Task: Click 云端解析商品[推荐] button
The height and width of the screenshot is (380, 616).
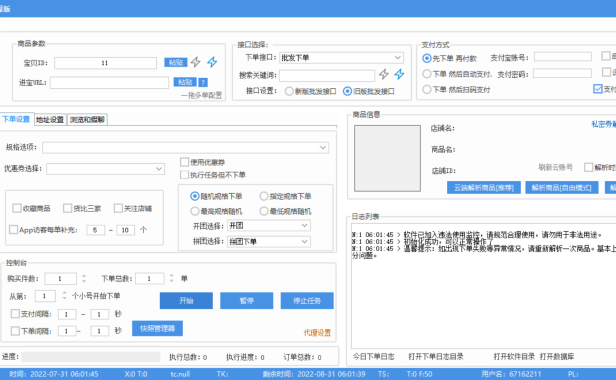Action: [x=484, y=188]
